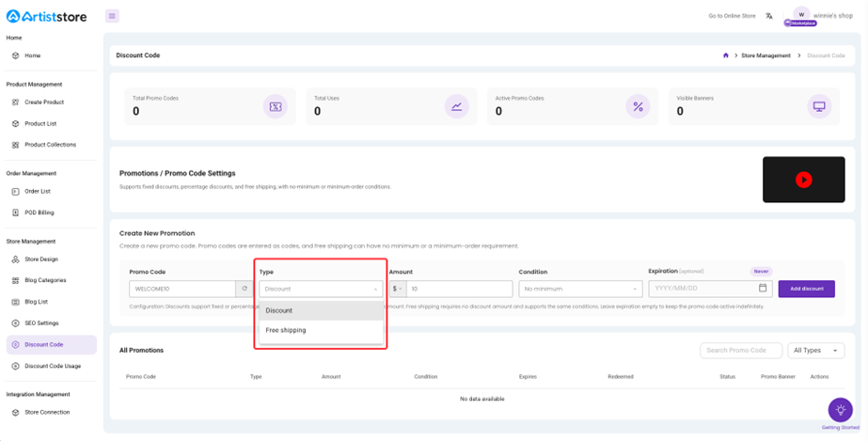The height and width of the screenshot is (441, 868).
Task: Open the expiration calendar picker icon
Action: pos(763,289)
